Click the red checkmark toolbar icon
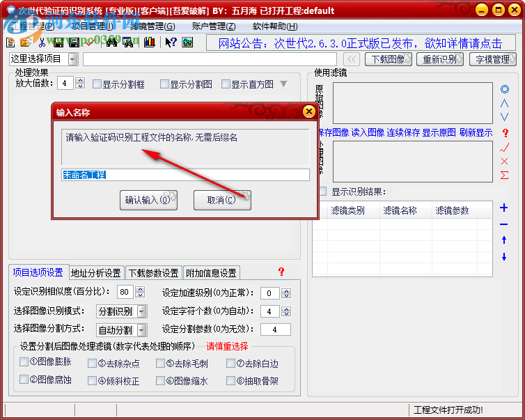 coord(90,42)
